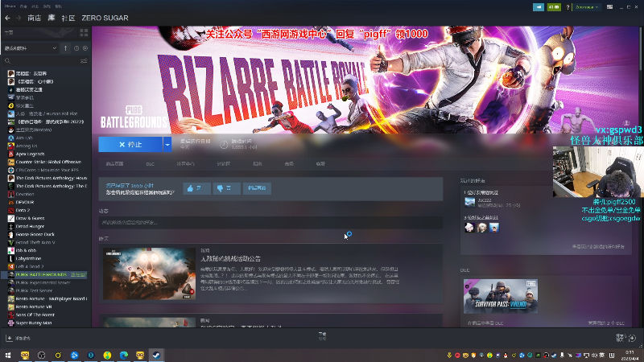Viewport: 644px width, 362px height.
Task: Open the DLC tab under game banner
Action: [150, 164]
